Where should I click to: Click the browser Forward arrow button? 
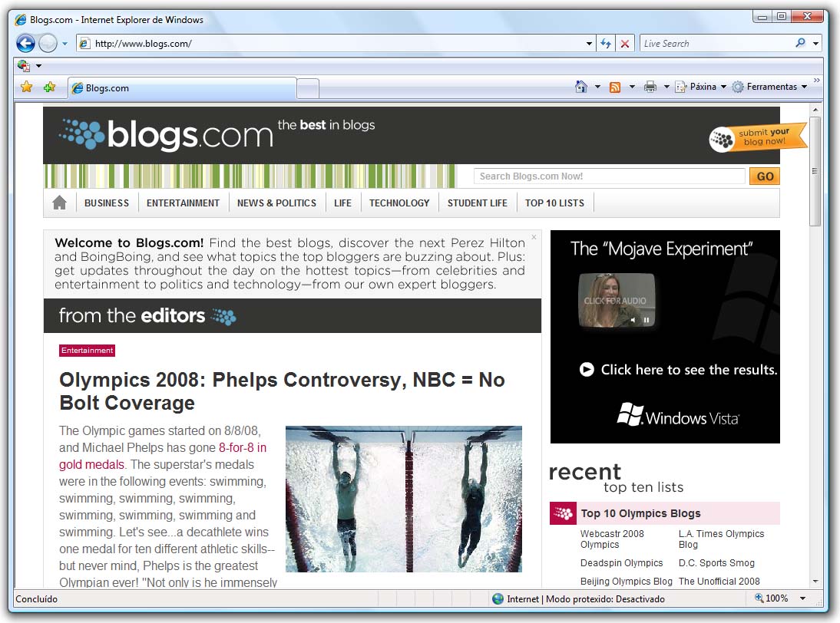(x=48, y=44)
